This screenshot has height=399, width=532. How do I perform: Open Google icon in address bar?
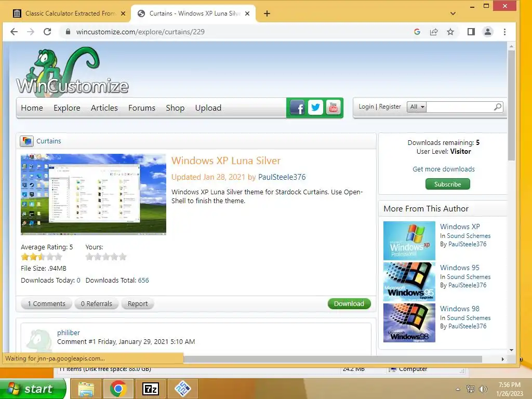coord(417,32)
